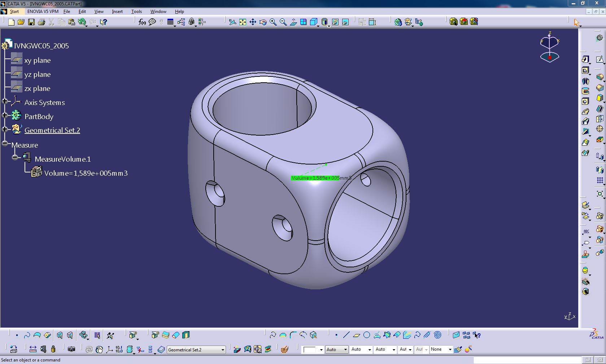Image resolution: width=606 pixels, height=364 pixels.
Task: Open the Geometrical Set.2 combo box
Action: (x=196, y=350)
